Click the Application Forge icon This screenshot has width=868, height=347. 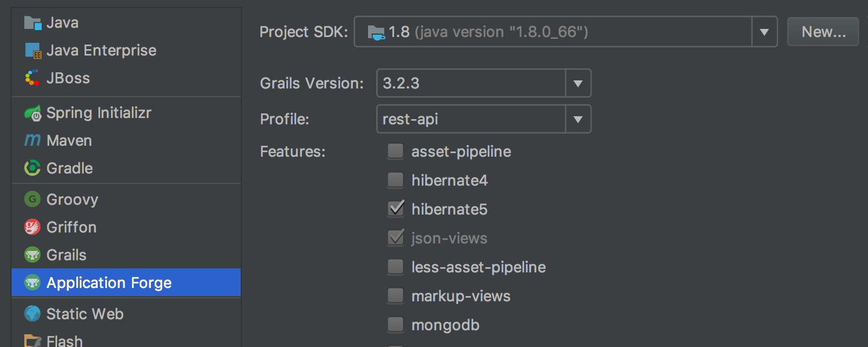[x=32, y=283]
